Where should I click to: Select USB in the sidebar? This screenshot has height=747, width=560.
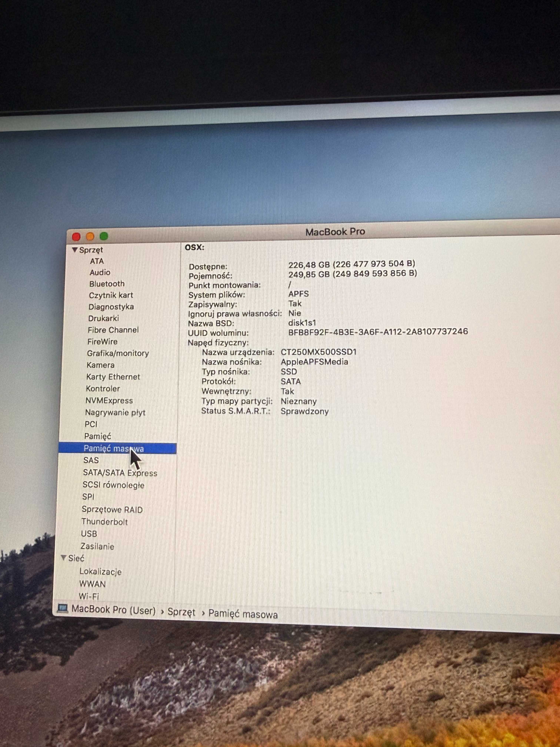point(89,534)
